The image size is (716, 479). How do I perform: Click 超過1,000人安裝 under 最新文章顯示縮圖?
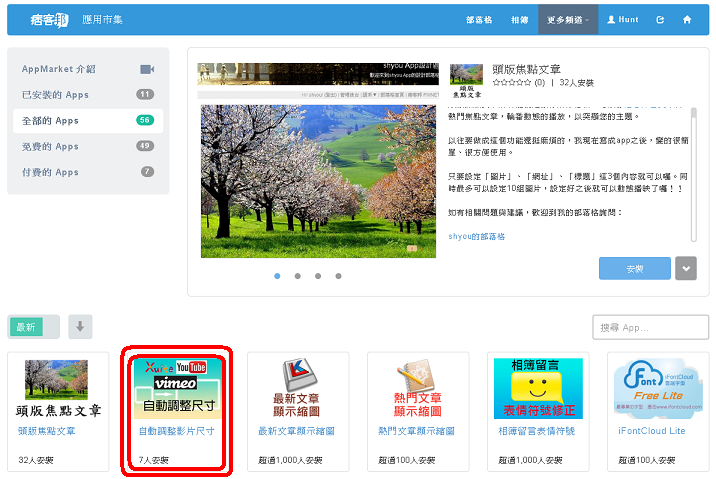pos(290,460)
